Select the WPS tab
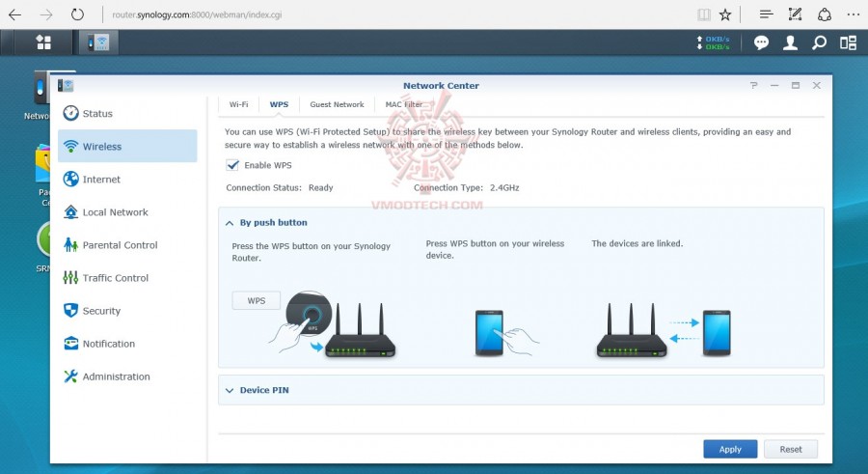868x474 pixels. (x=279, y=104)
